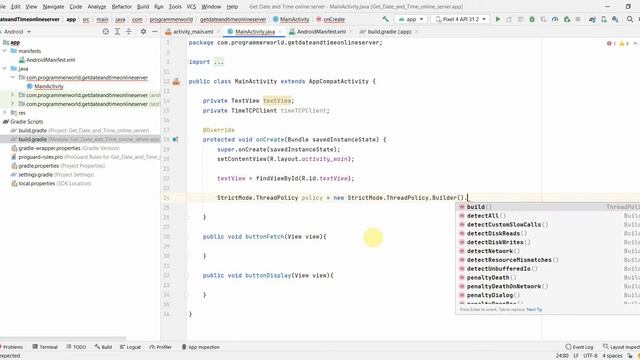Open the Tools menu
This screenshot has width=640, height=360.
pyautogui.click(x=175, y=7)
